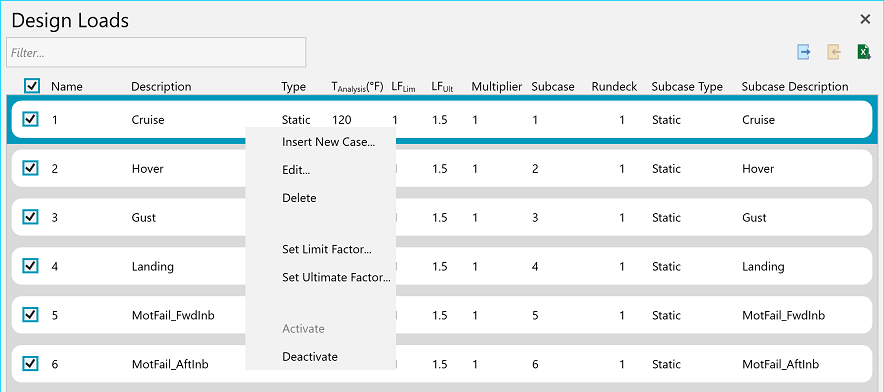Click the Static type cell for Cruise
The image size is (884, 392).
296,120
